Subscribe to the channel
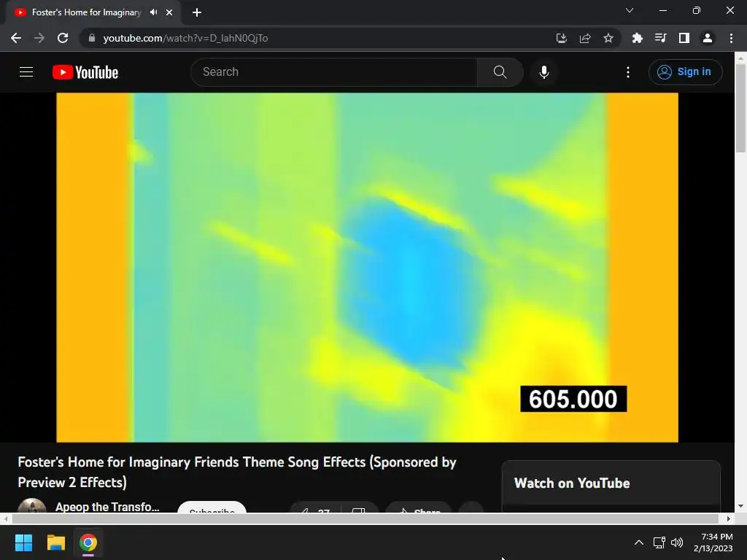This screenshot has width=747, height=560. point(212,507)
